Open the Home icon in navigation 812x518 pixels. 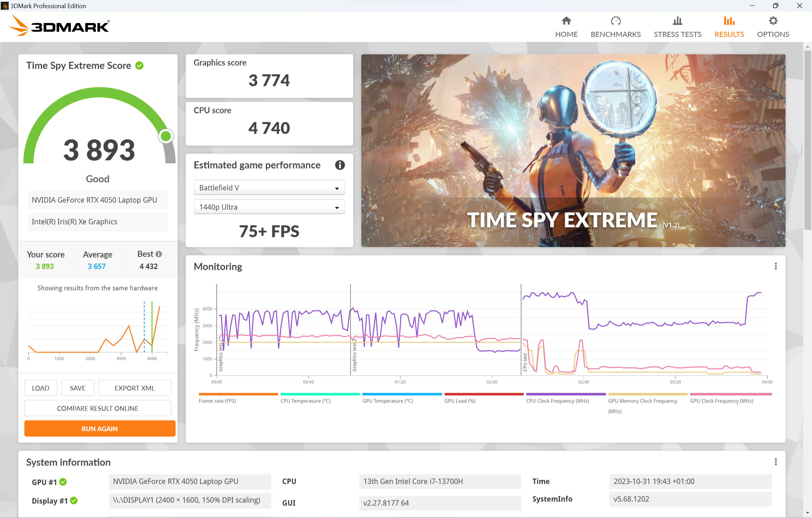point(566,21)
